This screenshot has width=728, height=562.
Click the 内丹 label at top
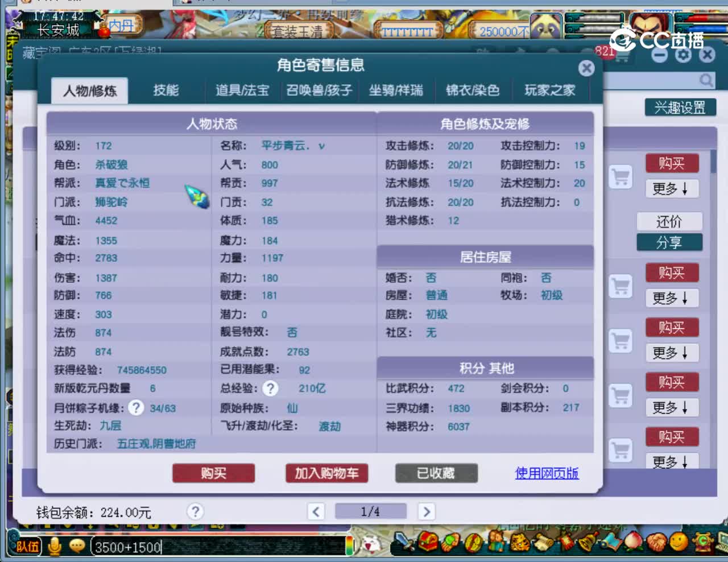[121, 26]
